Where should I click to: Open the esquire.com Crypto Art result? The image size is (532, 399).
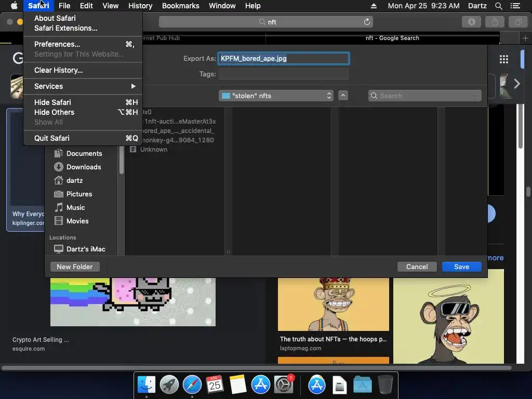pos(41,340)
